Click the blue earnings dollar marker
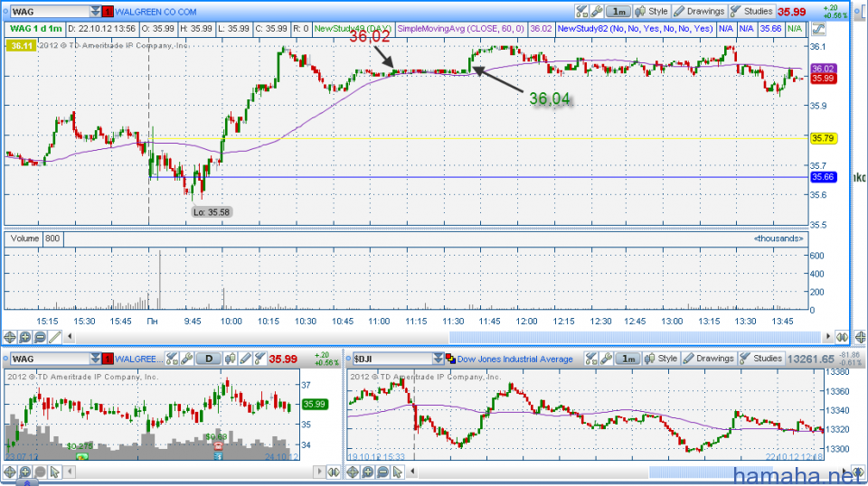 218,456
